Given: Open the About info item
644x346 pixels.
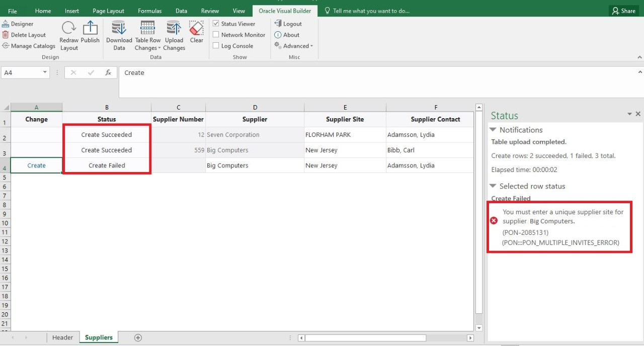Looking at the screenshot, I should [x=287, y=35].
